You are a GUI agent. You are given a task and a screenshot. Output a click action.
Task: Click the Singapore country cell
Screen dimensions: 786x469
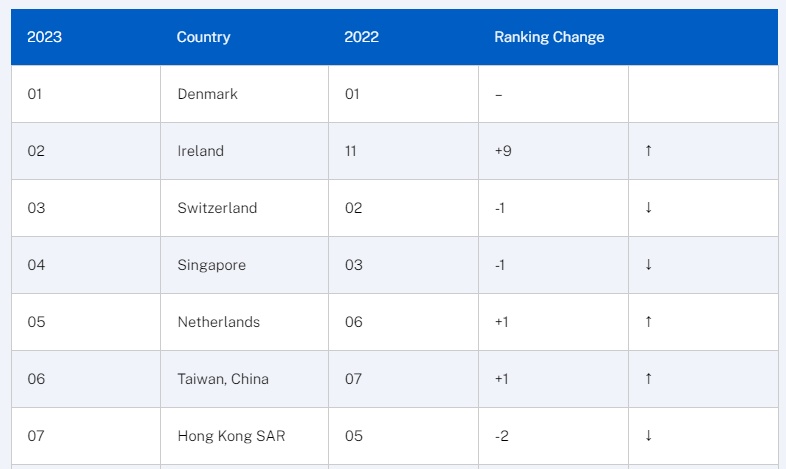pos(211,265)
